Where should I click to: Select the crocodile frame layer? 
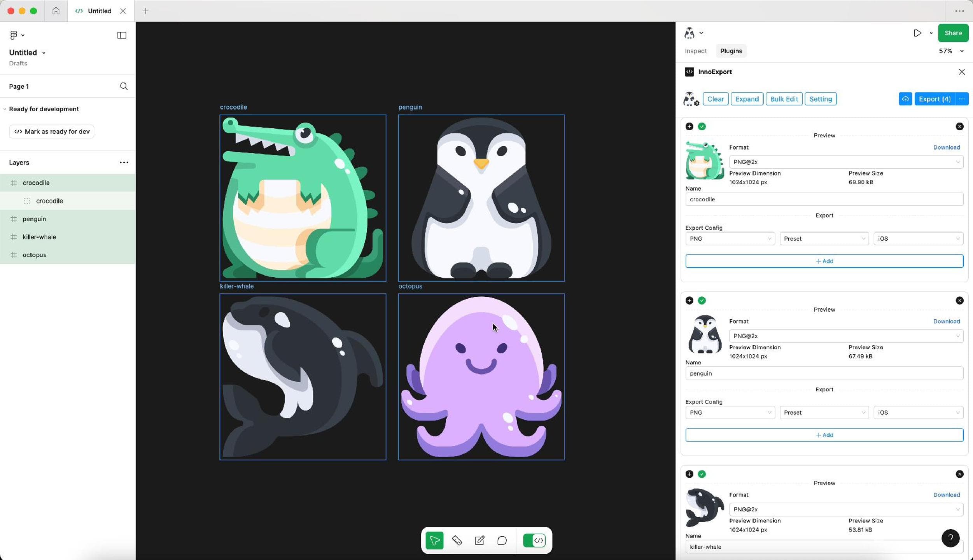(x=68, y=183)
